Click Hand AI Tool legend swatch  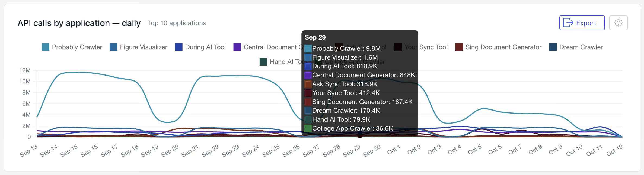[263, 62]
